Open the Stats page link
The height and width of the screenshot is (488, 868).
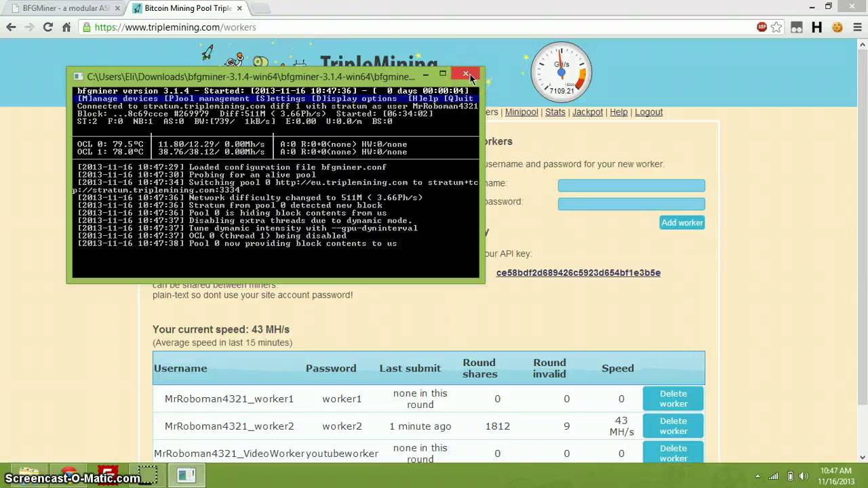coord(555,112)
